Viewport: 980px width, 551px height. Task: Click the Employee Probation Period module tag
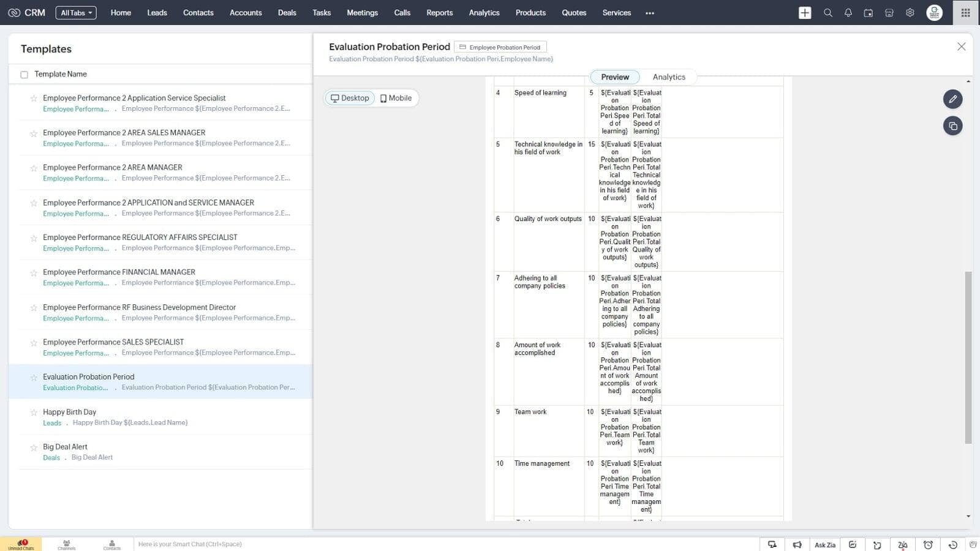500,47
